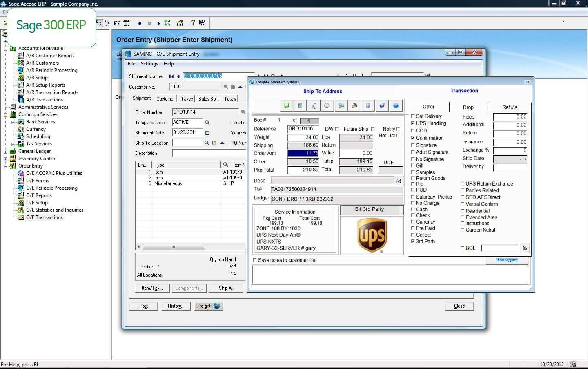This screenshot has height=369, width=588.
Task: Switch desktop view to details list icon
Action: [127, 23]
